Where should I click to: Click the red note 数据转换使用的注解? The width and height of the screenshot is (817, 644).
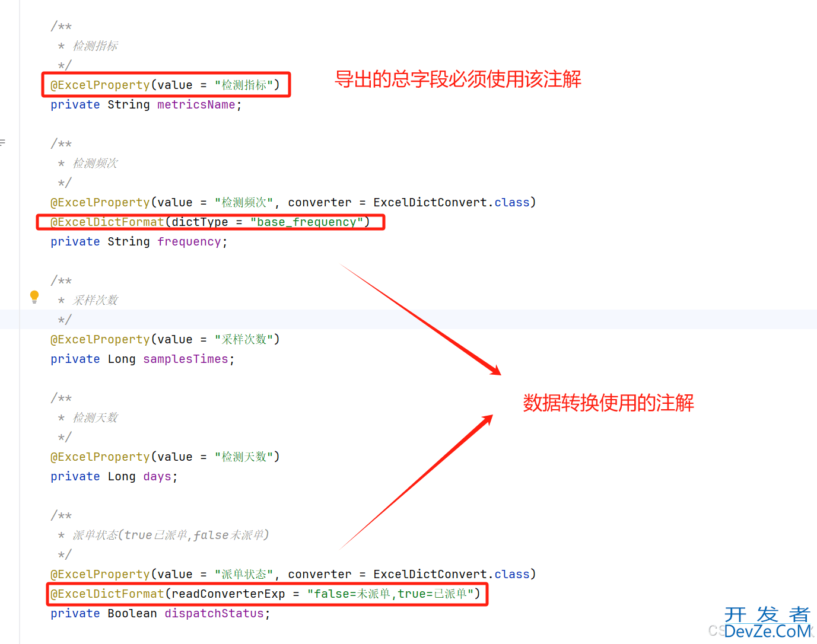tap(608, 403)
